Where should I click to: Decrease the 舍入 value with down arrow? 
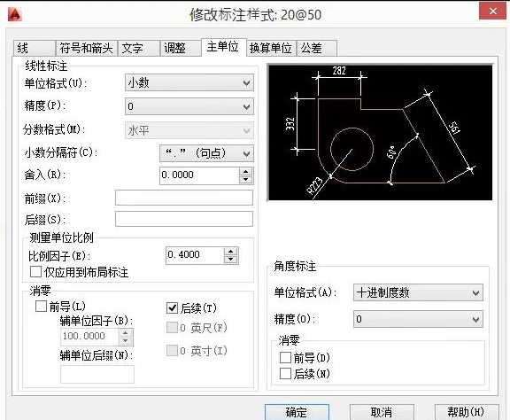(x=246, y=180)
